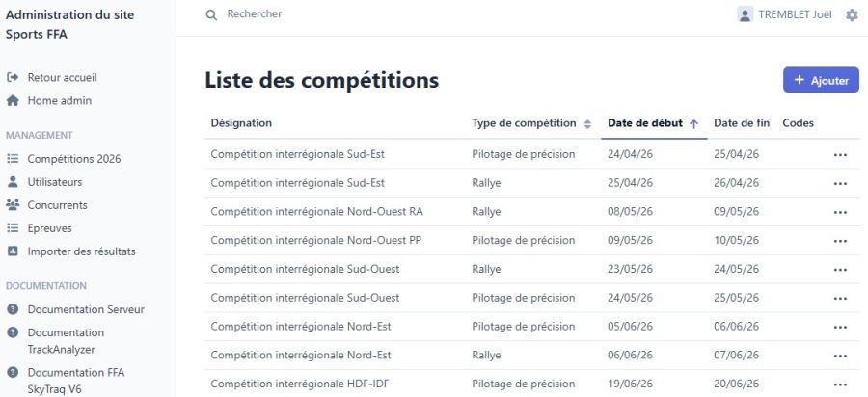Open actions menu for Nord-Ouest RA row
The width and height of the screenshot is (868, 397).
click(x=840, y=212)
